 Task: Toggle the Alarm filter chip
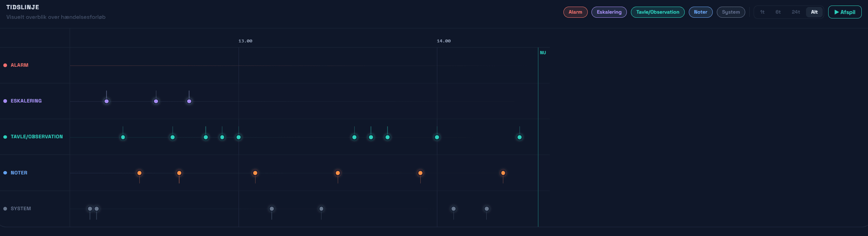pos(575,12)
